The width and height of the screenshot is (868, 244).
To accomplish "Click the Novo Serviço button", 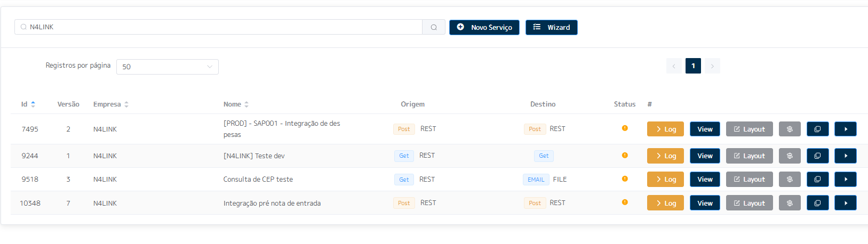I will (484, 27).
